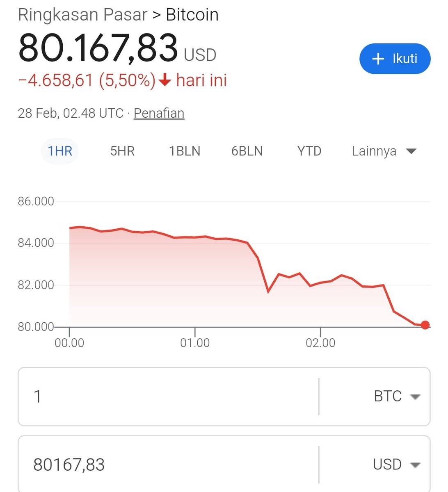The width and height of the screenshot is (448, 492).
Task: Switch to the YTD range tab
Action: (x=309, y=151)
